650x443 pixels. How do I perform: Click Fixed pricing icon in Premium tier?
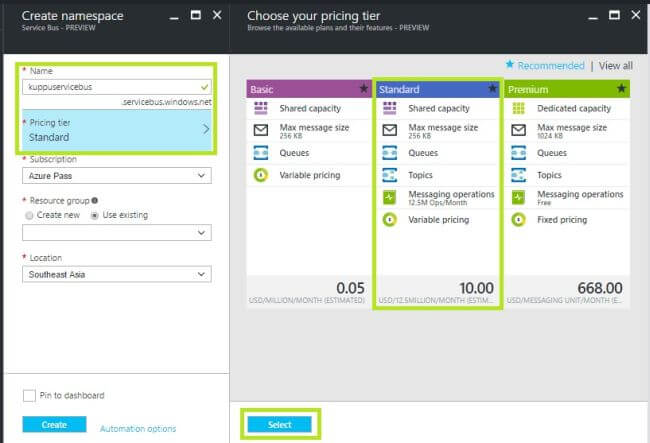(x=519, y=220)
